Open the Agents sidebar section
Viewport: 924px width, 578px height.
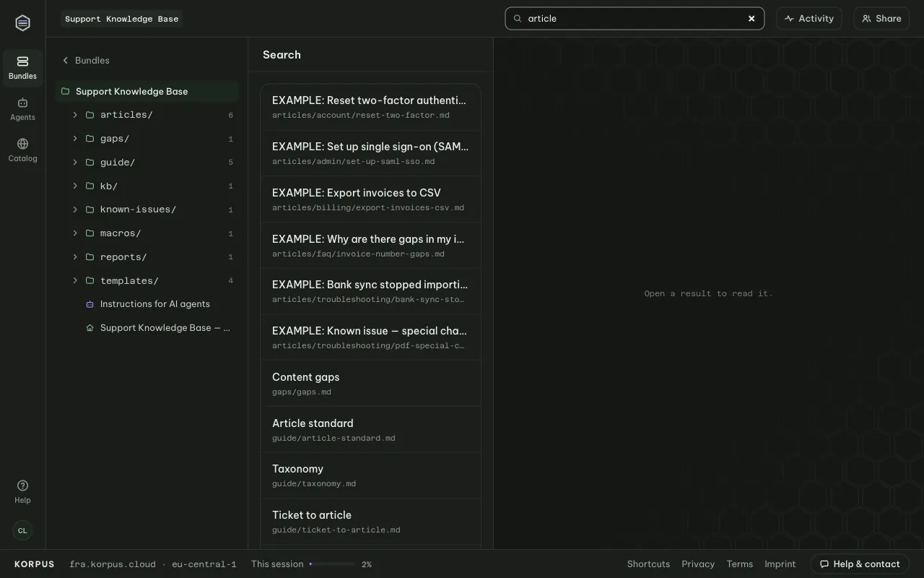click(x=22, y=109)
